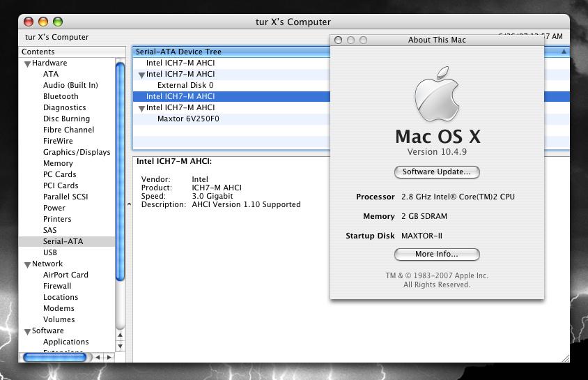Show Memory hardware details

pyautogui.click(x=58, y=163)
